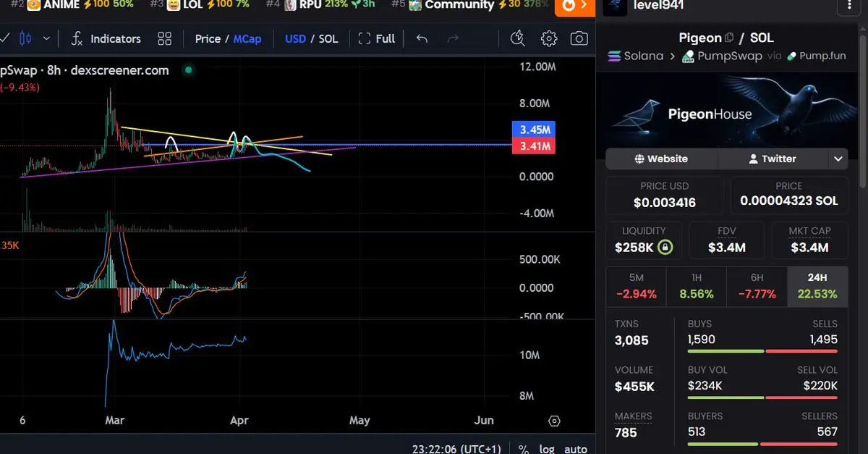Open trending token LOL

pos(199,5)
